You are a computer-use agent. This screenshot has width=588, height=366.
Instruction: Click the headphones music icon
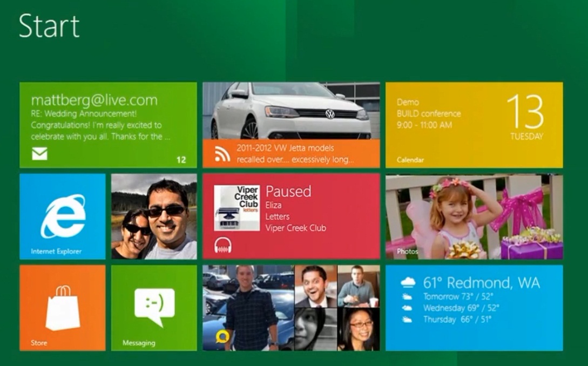click(222, 246)
